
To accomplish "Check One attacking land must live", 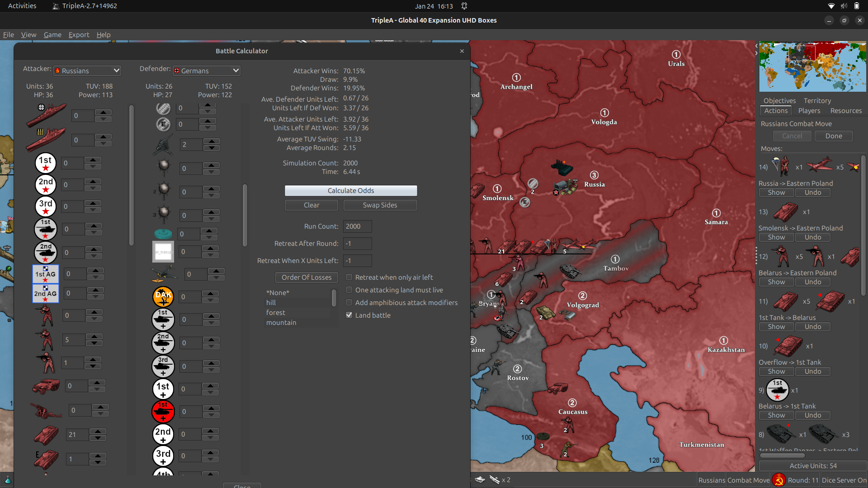I will coord(349,290).
